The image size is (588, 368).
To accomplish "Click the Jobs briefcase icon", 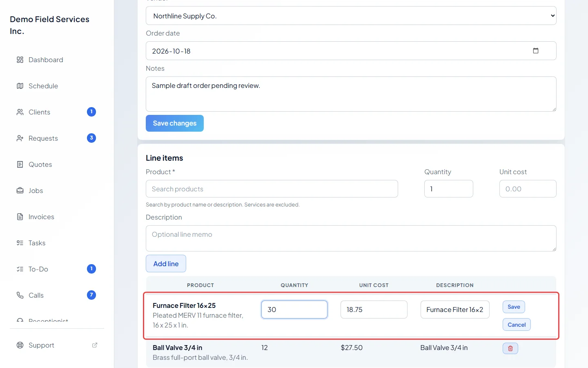I will pyautogui.click(x=20, y=191).
